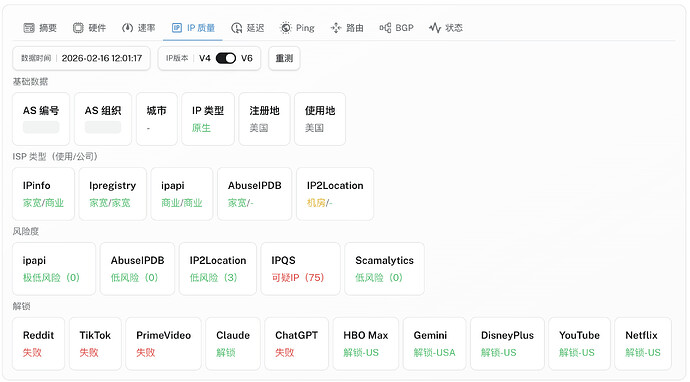Click the IPinfo ISP value 家宽/商业
The width and height of the screenshot is (690, 382).
[x=43, y=203]
